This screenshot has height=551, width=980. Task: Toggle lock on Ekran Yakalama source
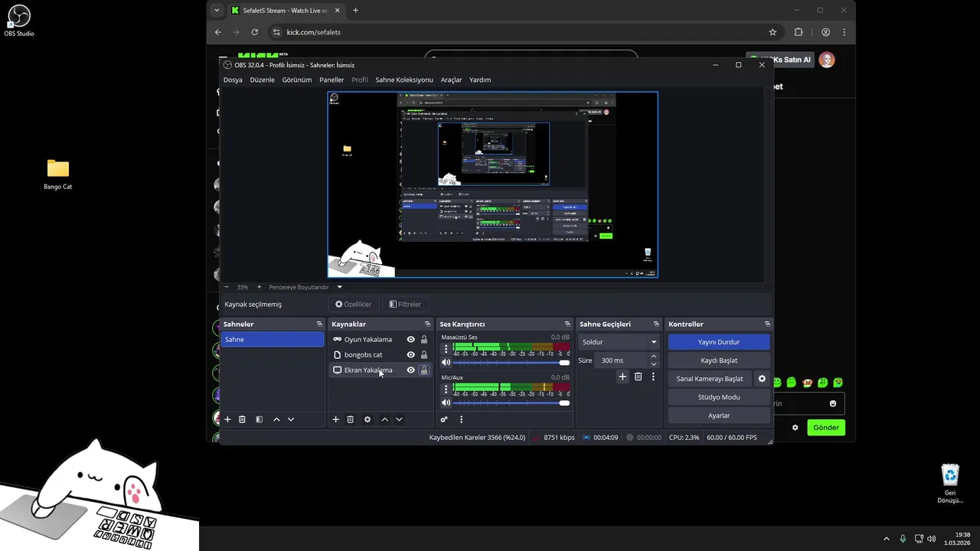(424, 370)
